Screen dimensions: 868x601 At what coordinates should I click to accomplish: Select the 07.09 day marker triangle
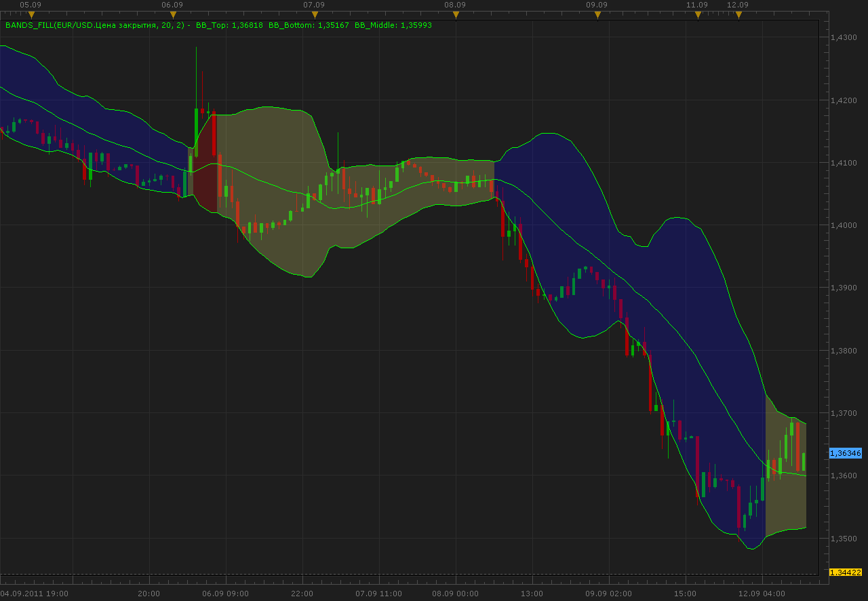pos(315,15)
